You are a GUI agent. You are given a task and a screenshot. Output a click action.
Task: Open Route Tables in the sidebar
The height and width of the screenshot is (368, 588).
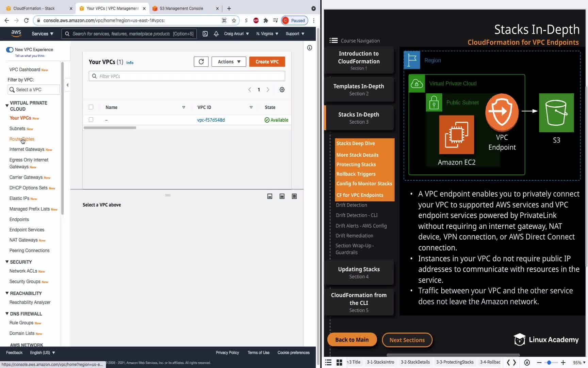[x=22, y=139]
